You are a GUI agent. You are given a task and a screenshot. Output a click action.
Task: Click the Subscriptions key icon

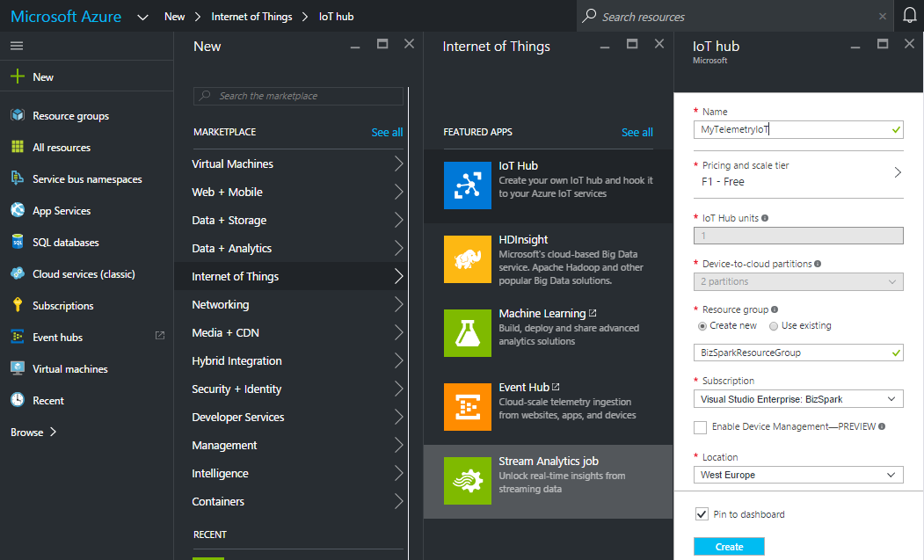tap(17, 306)
